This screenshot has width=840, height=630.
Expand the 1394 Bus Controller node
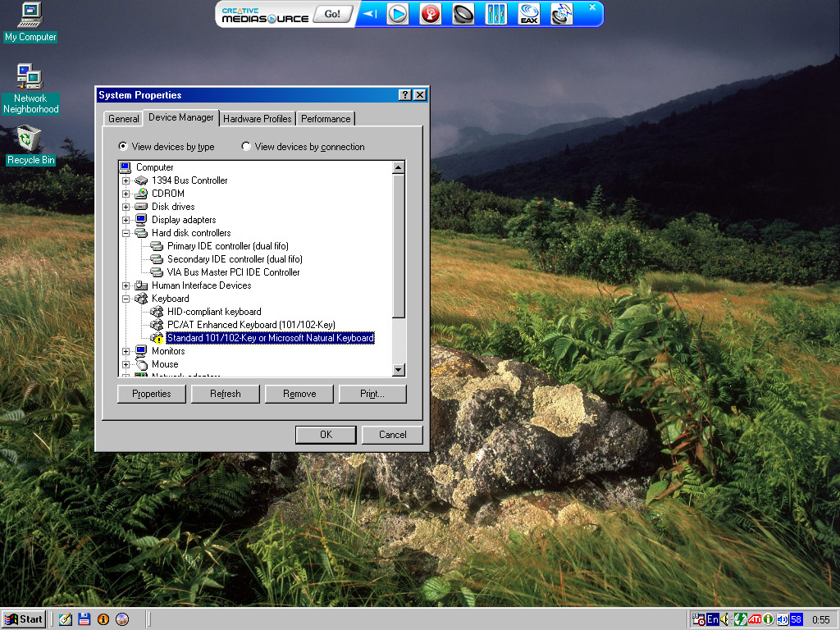(126, 180)
